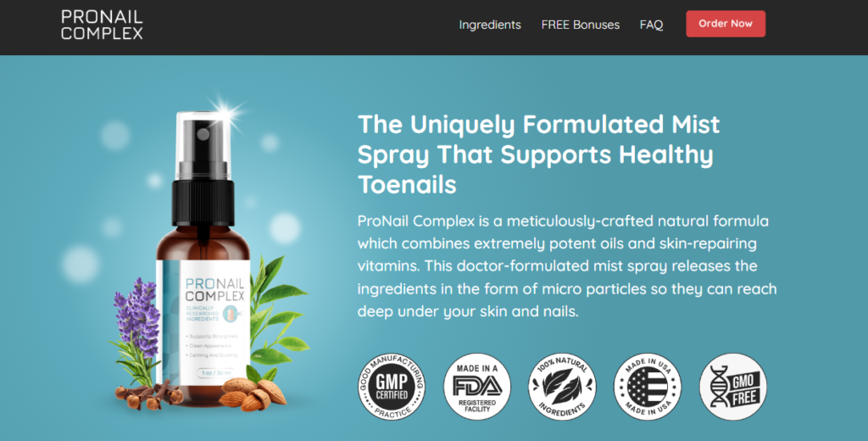Open the Ingredients navigation link
This screenshot has height=441, width=868.
(490, 25)
